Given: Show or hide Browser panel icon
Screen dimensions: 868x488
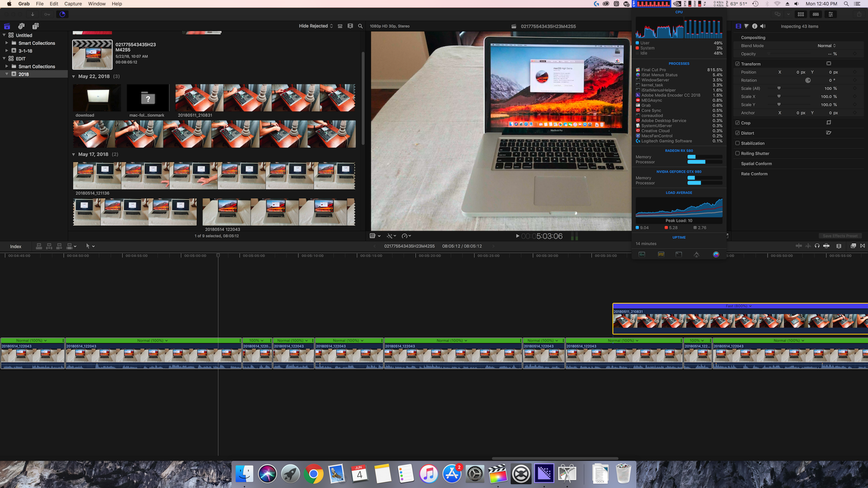Looking at the screenshot, I should click(x=801, y=14).
